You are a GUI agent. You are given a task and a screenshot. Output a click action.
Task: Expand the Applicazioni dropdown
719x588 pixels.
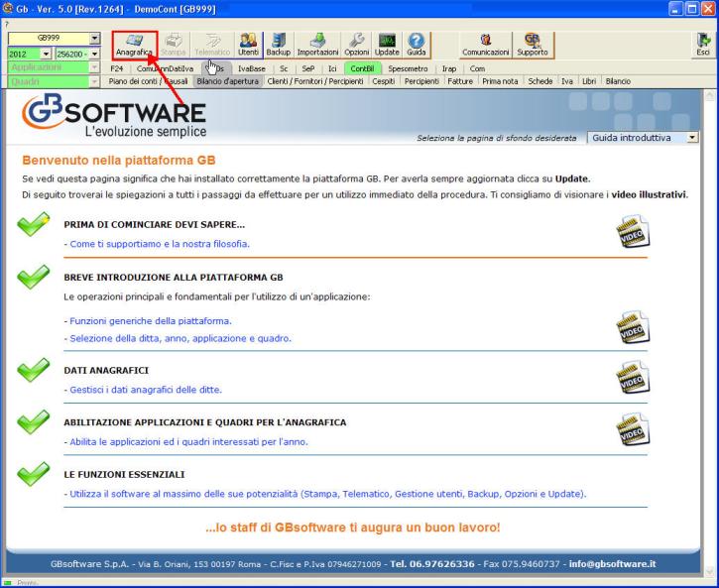(94, 67)
